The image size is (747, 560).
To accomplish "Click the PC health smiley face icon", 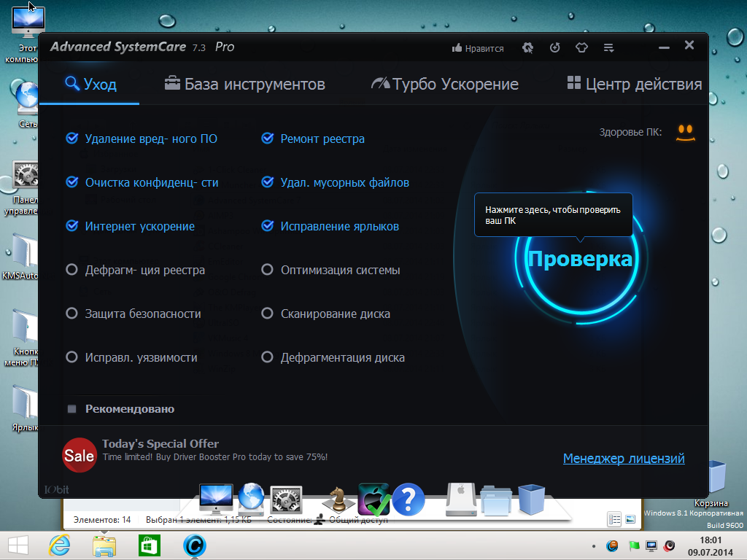I will pos(686,133).
